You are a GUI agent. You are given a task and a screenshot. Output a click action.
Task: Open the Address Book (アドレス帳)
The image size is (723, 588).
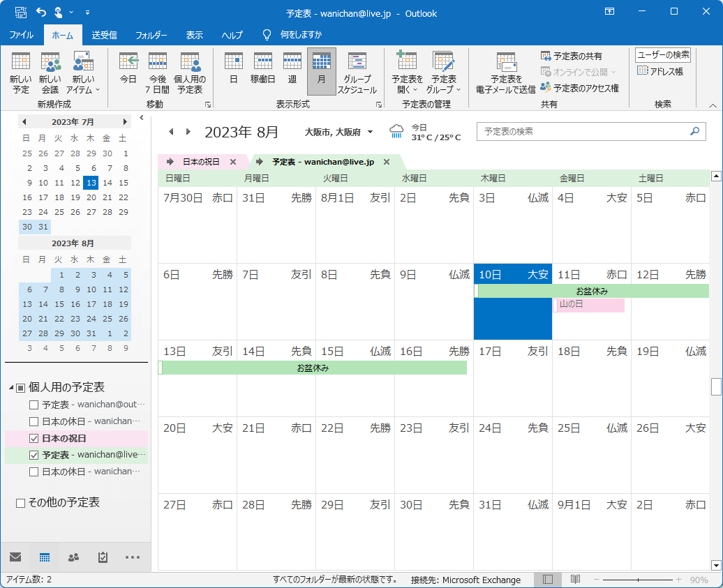coord(659,71)
